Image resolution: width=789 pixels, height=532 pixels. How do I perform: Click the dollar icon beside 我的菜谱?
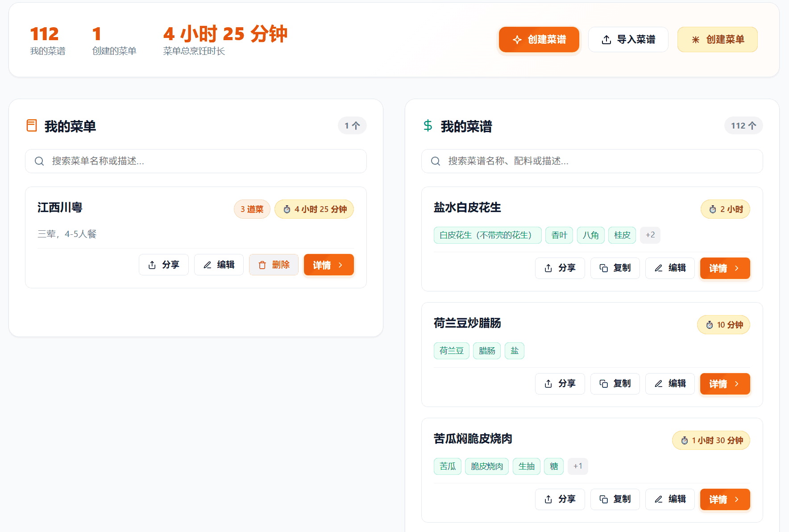pos(428,126)
